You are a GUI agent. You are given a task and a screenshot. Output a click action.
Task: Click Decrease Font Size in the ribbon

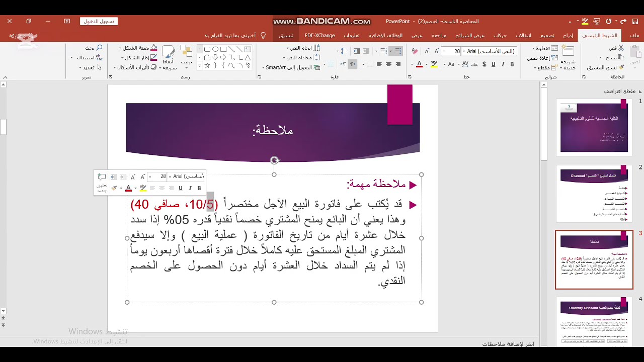click(427, 51)
